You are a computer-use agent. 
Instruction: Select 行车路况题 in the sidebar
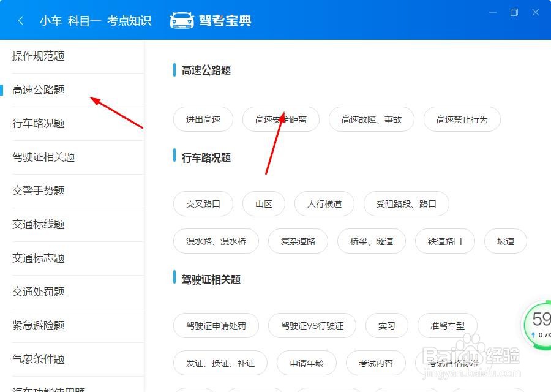[72, 124]
